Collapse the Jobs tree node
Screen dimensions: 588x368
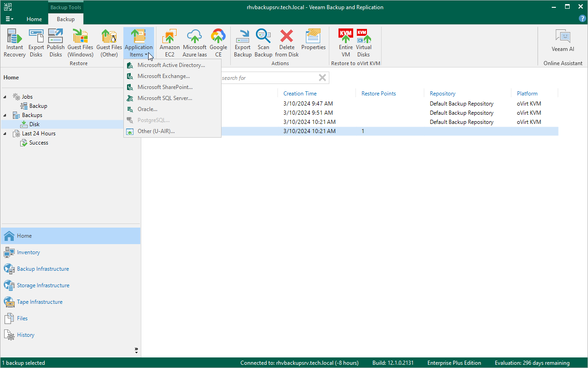click(x=5, y=97)
